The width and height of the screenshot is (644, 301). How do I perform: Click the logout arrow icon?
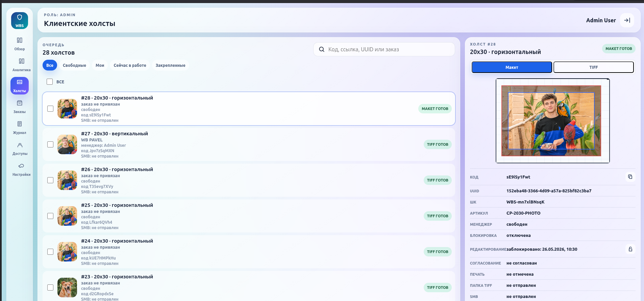point(627,20)
